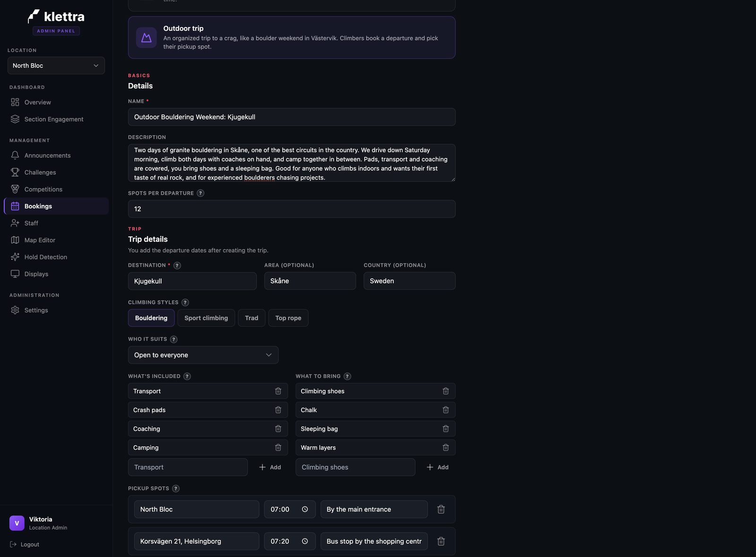The image size is (756, 557).
Task: Select the Outdoor trip booking type card
Action: [292, 38]
